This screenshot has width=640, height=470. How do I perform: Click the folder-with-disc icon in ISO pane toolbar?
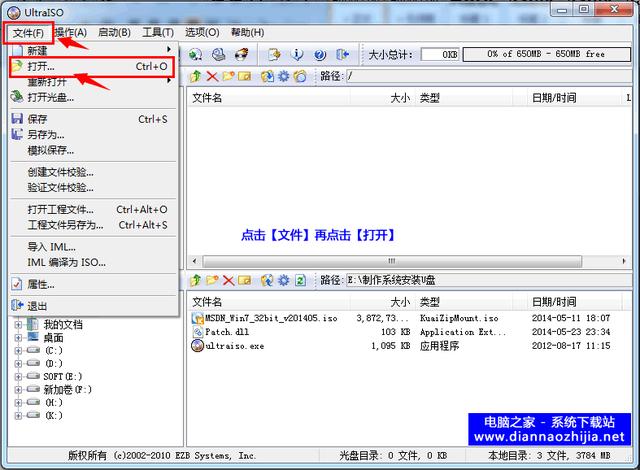300,76
